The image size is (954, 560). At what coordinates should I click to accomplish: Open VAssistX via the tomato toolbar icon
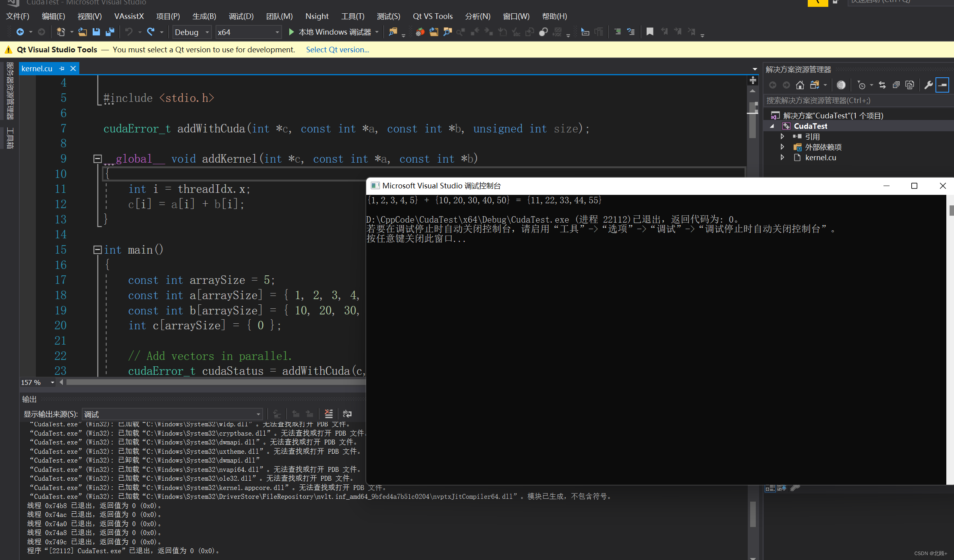pos(420,32)
